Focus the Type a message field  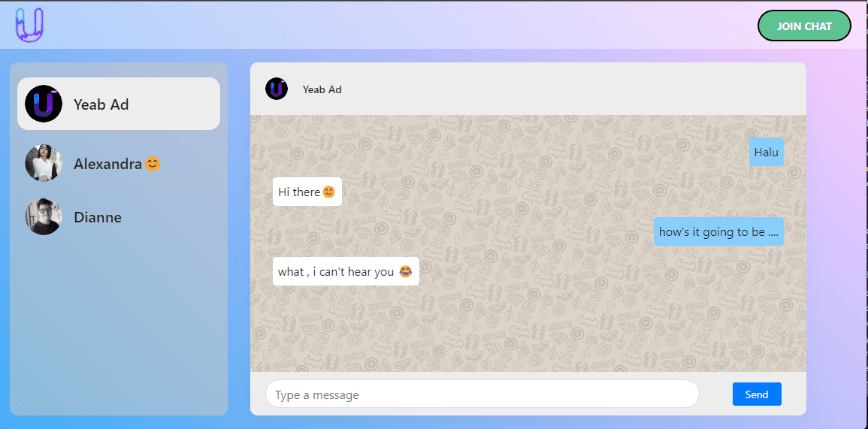(482, 394)
